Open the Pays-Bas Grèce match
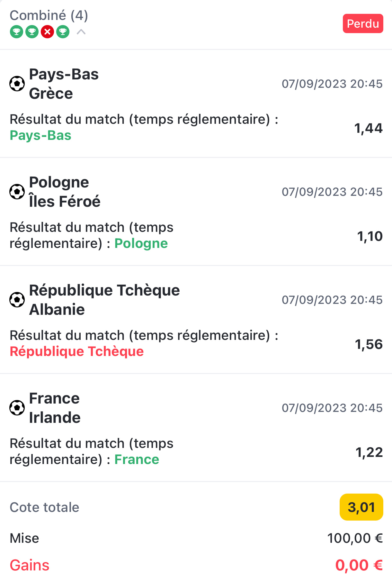 (64, 84)
